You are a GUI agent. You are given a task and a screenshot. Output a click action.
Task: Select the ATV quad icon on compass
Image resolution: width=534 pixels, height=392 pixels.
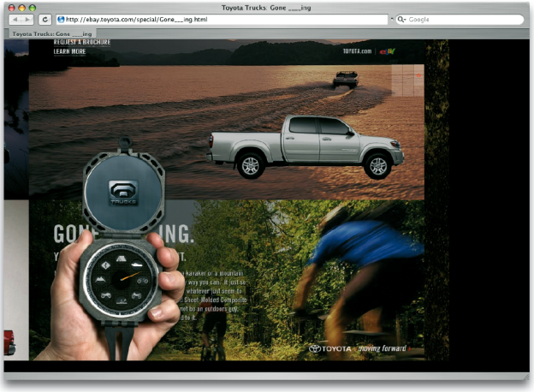(105, 295)
